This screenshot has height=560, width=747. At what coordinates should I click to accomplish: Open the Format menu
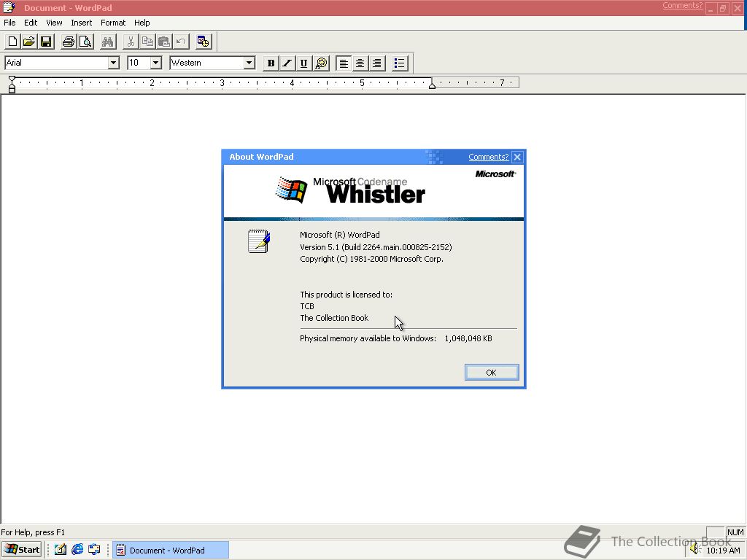pyautogui.click(x=113, y=23)
